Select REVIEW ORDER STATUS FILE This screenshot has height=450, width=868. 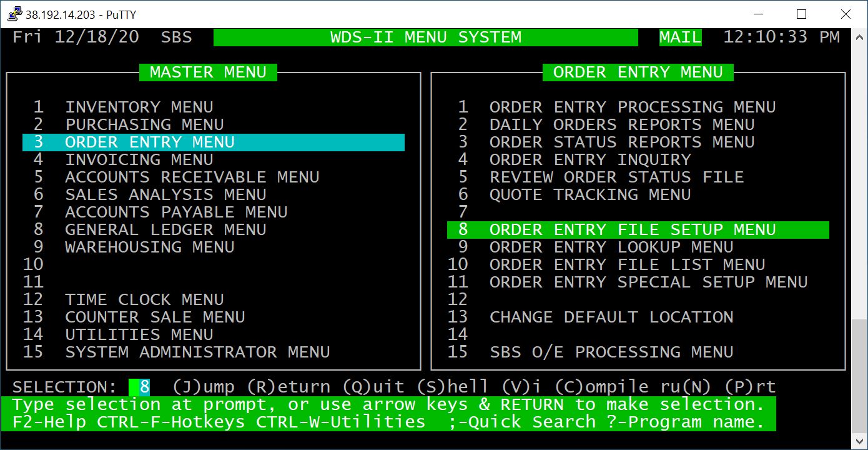pos(617,177)
